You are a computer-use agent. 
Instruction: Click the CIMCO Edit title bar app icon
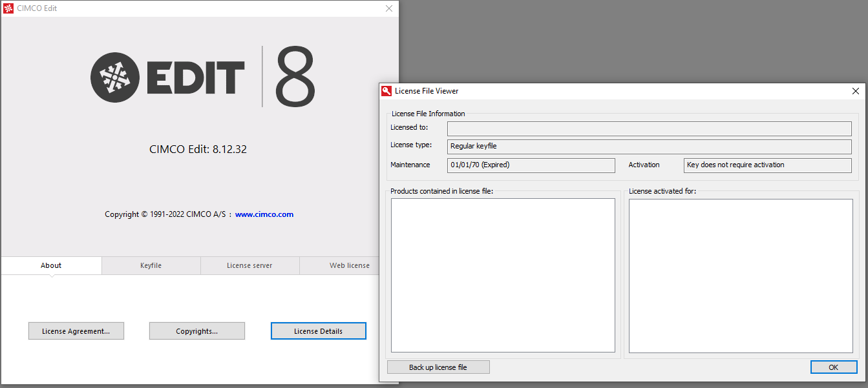pos(9,8)
